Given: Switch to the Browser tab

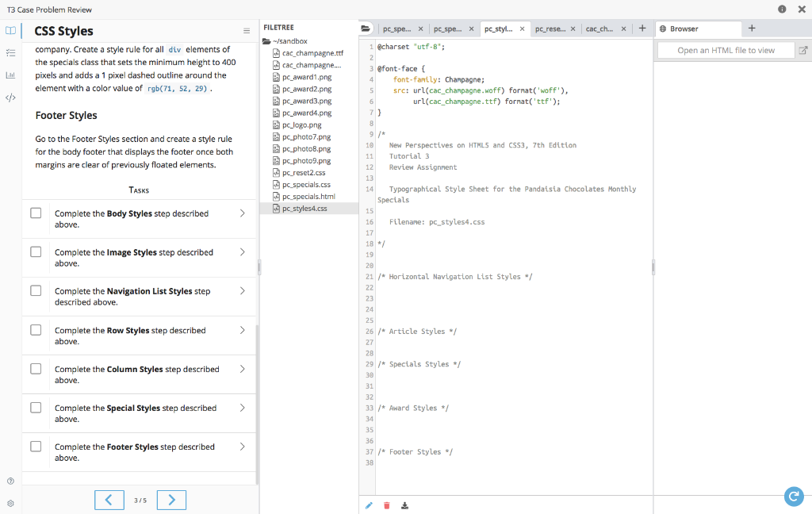Looking at the screenshot, I should [684, 29].
